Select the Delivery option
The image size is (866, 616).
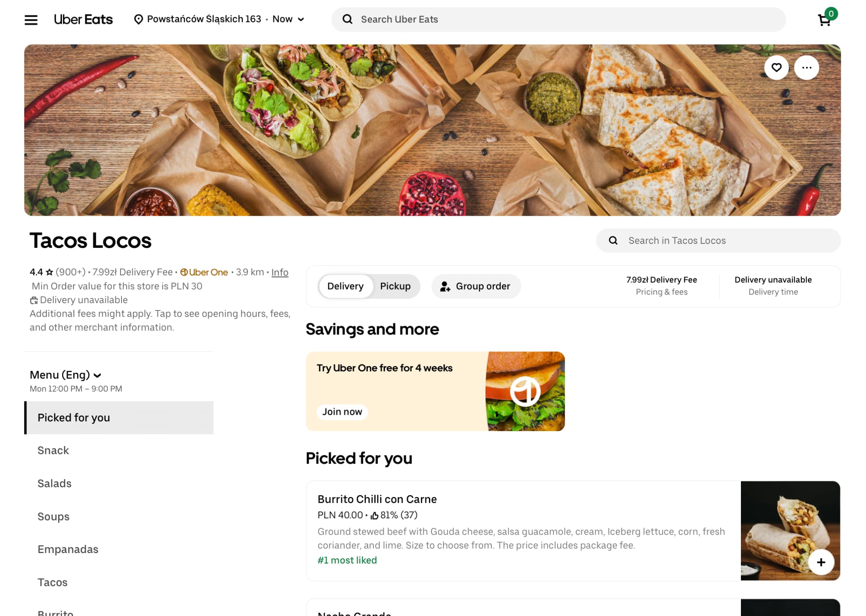345,286
